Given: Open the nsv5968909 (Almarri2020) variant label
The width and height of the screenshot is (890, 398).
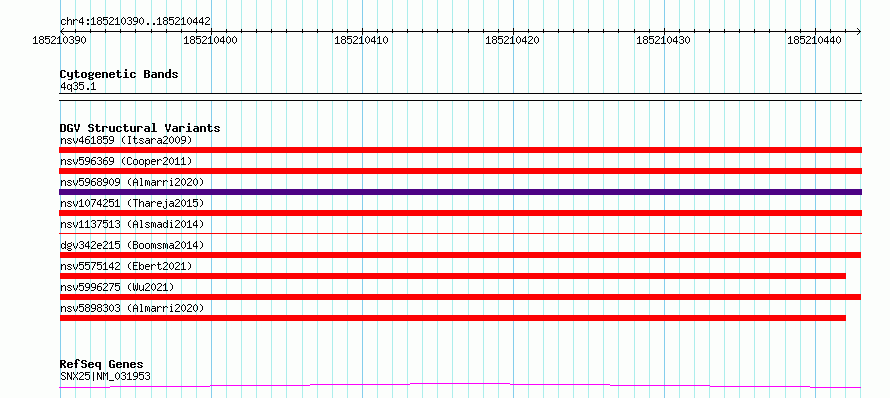Looking at the screenshot, I should (x=132, y=182).
